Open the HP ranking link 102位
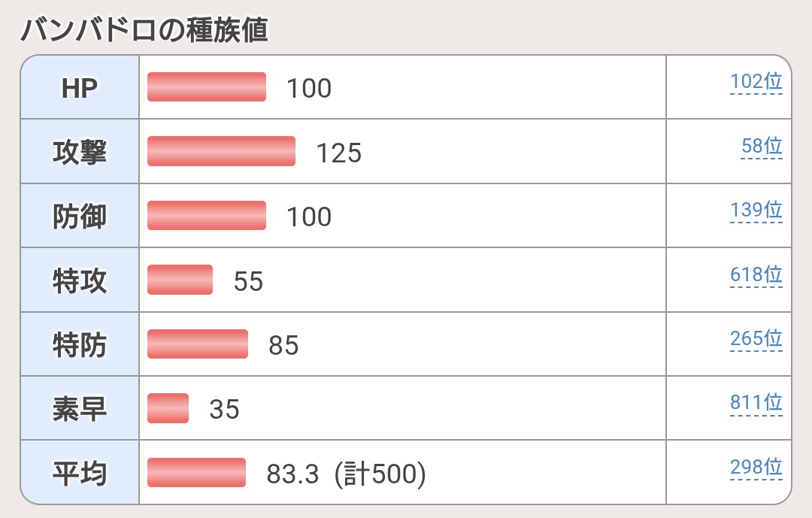Viewport: 812px width, 518px height. [756, 82]
